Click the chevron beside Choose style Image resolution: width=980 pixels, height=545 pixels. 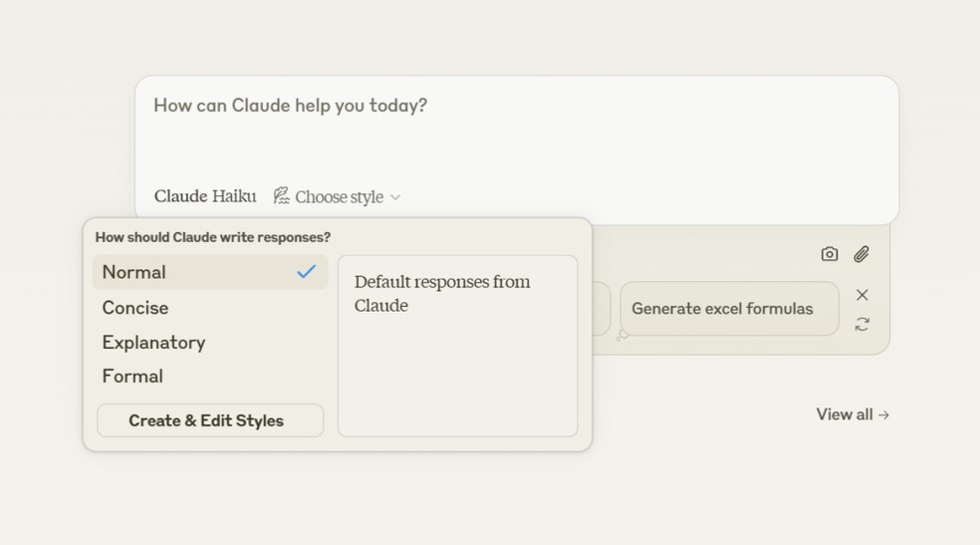[395, 197]
